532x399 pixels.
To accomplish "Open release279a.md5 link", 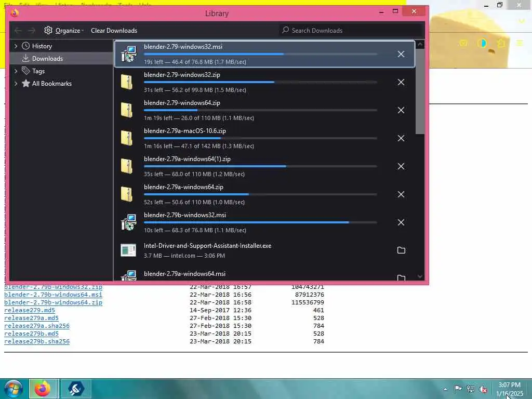I will 31,318.
